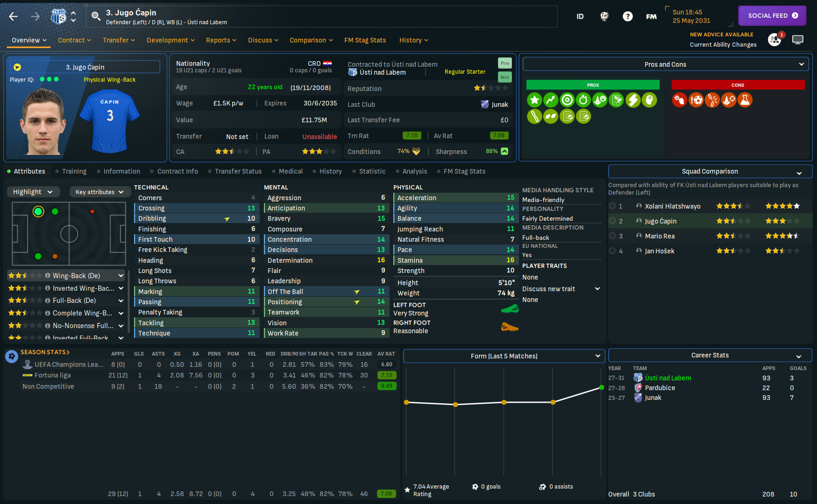Open the Transfer menu
817x504 pixels.
click(119, 40)
